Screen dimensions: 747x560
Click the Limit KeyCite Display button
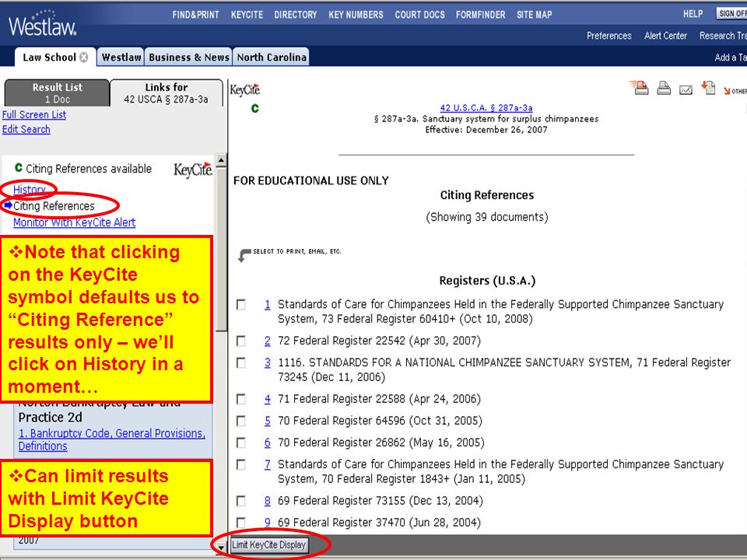[269, 544]
